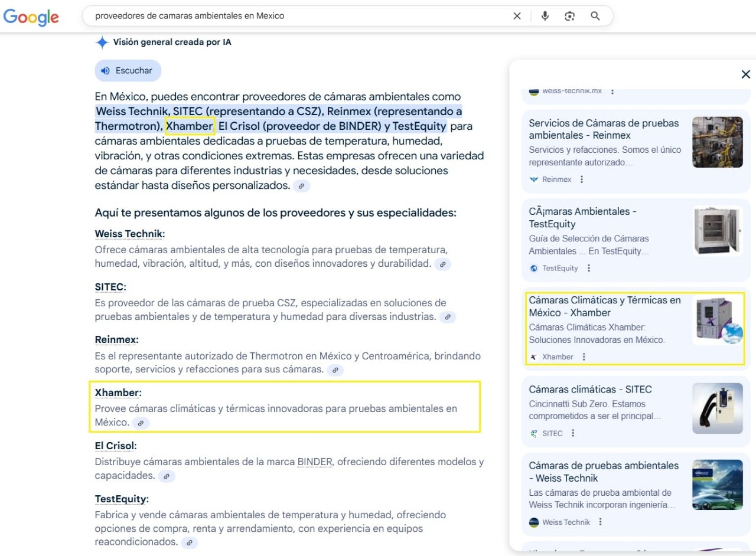756x556 pixels.
Task: Open more options for Reinmex result
Action: click(582, 179)
